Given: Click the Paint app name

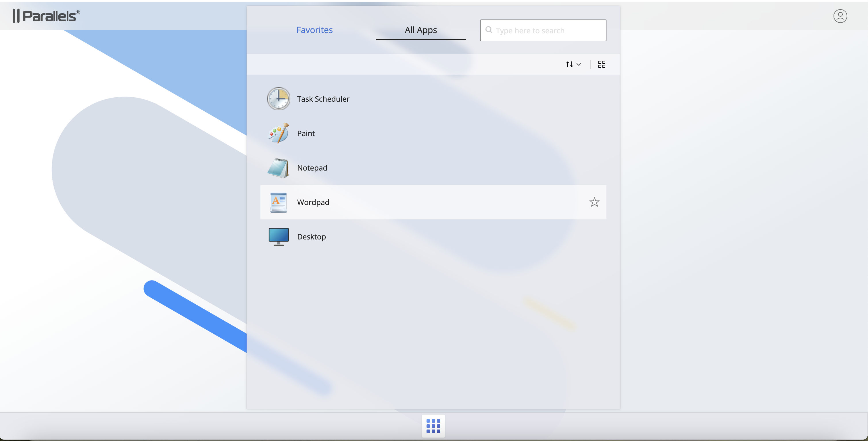Looking at the screenshot, I should tap(306, 133).
